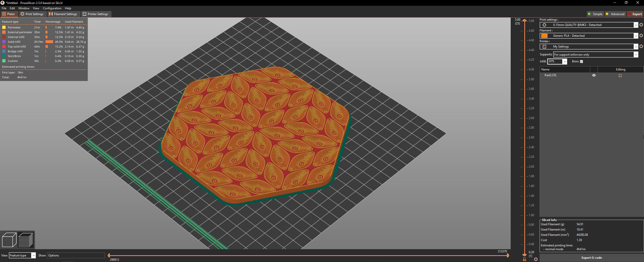Image resolution: width=644 pixels, height=262 pixels.
Task: Click the Infill 20% input field
Action: (x=555, y=61)
